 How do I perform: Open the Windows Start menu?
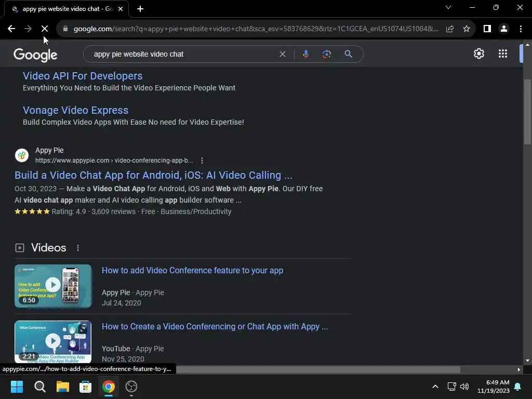coord(17,387)
